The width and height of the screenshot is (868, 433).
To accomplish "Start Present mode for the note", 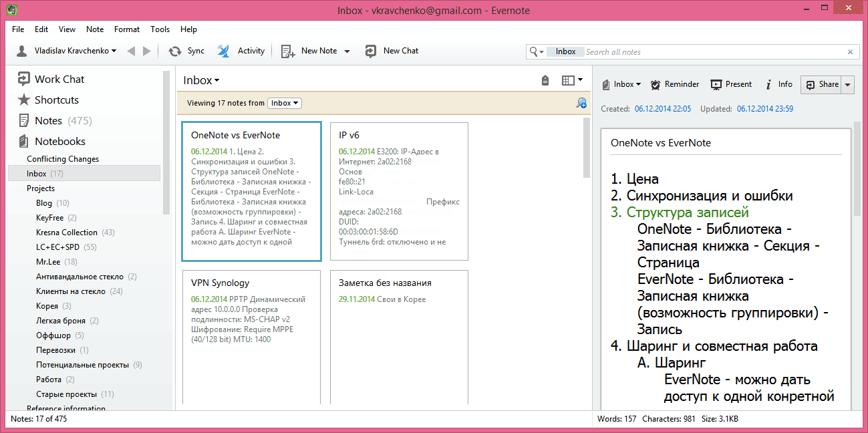I will pyautogui.click(x=731, y=85).
